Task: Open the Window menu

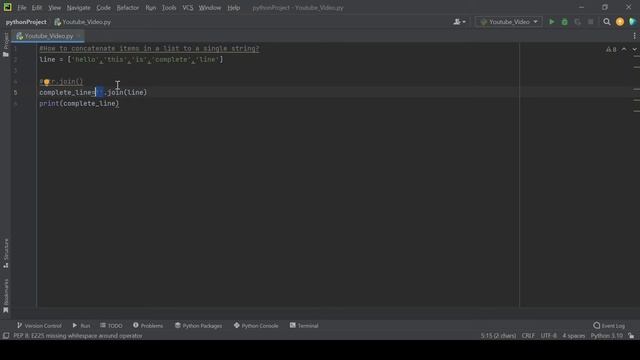Action: [210, 8]
